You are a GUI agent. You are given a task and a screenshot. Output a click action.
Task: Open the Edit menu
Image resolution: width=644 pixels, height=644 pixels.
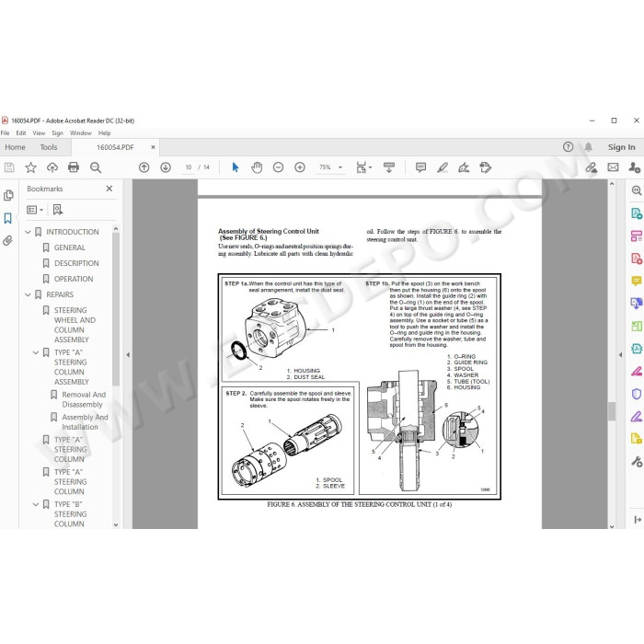tap(21, 133)
